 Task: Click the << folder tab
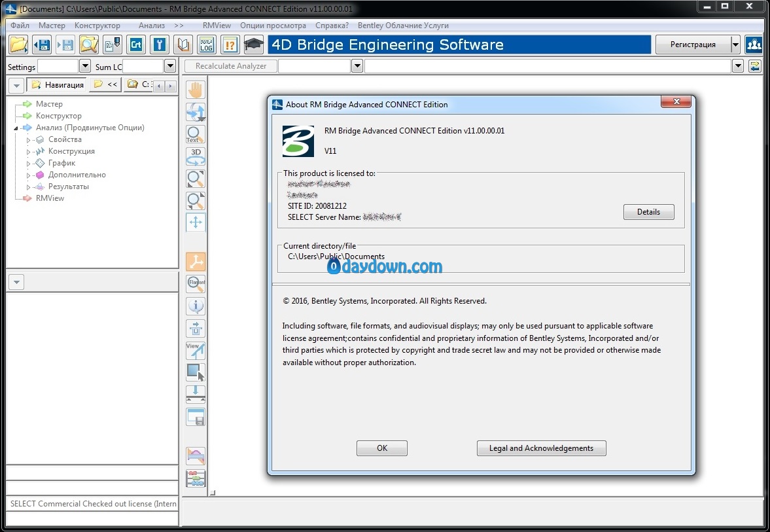tap(105, 84)
